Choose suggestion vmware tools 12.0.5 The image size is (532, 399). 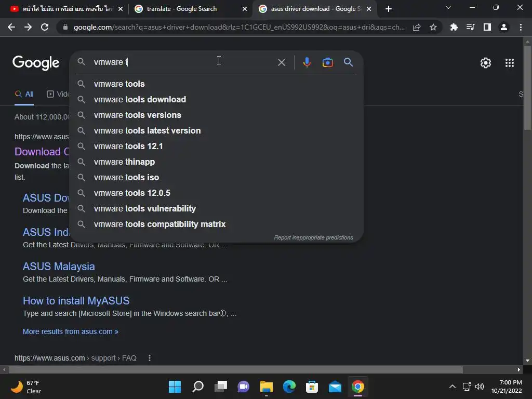click(217, 193)
